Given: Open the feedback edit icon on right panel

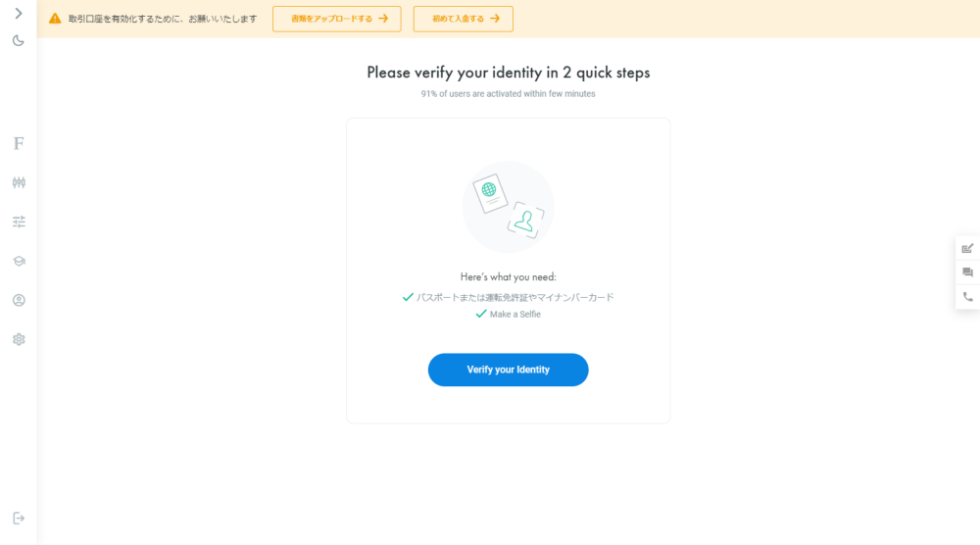Looking at the screenshot, I should point(967,249).
